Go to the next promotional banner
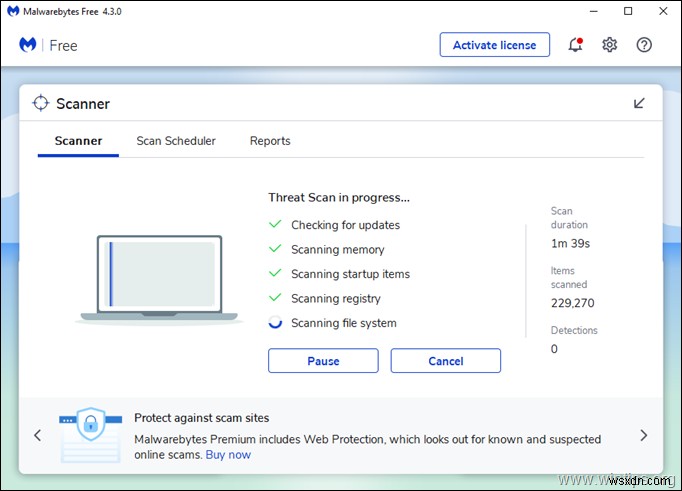This screenshot has height=491, width=682. point(644,435)
